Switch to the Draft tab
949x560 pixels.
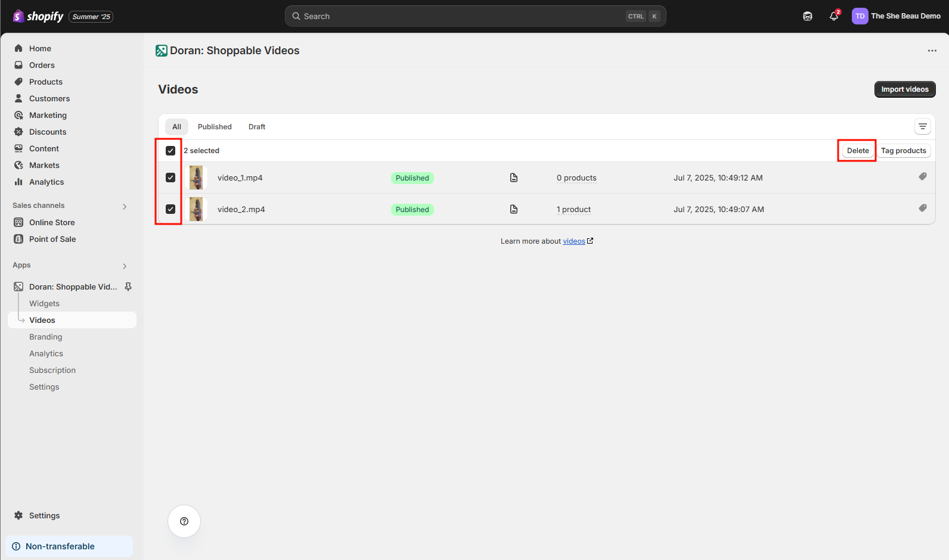257,127
